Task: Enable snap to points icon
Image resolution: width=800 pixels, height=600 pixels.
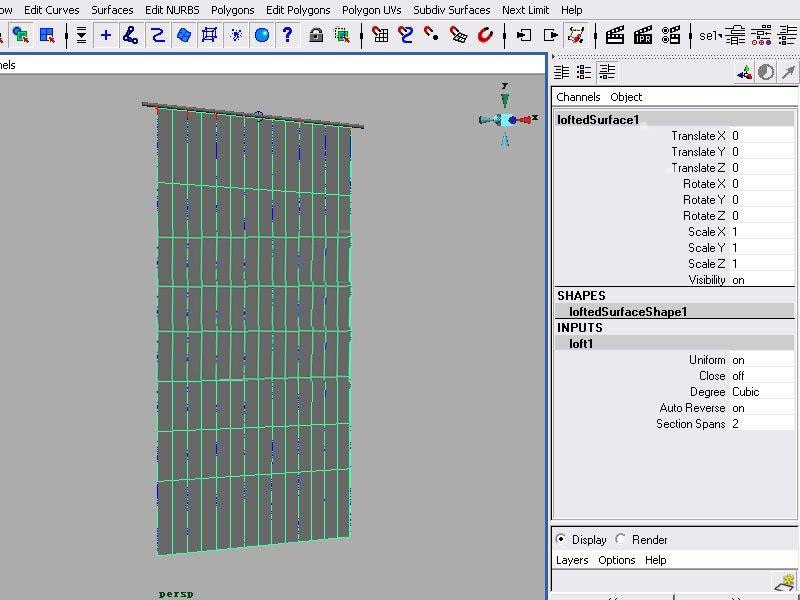Action: click(432, 35)
